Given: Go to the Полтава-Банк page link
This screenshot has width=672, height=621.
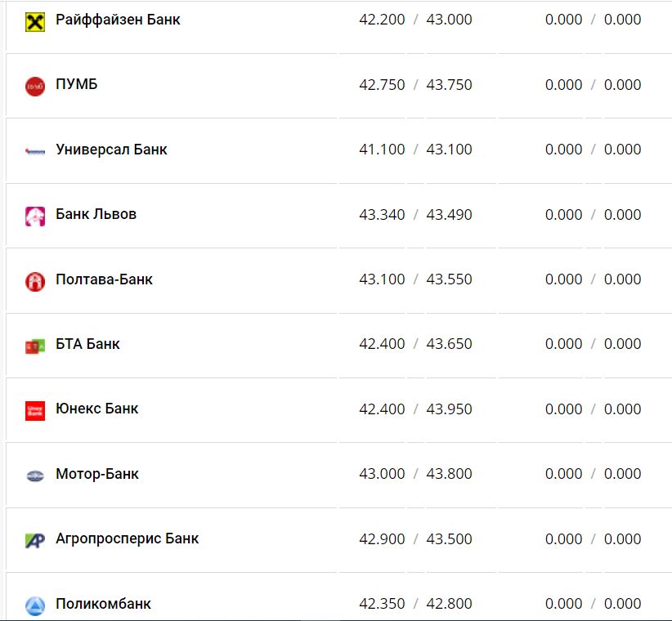Looking at the screenshot, I should click(x=104, y=279).
